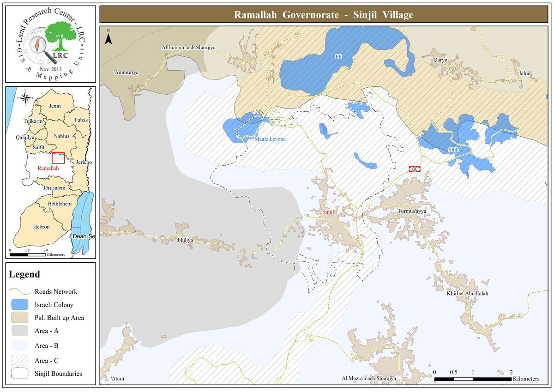Viewport: 554px width, 392px height.
Task: Click the Route 60 road shield
Action: 414,169
